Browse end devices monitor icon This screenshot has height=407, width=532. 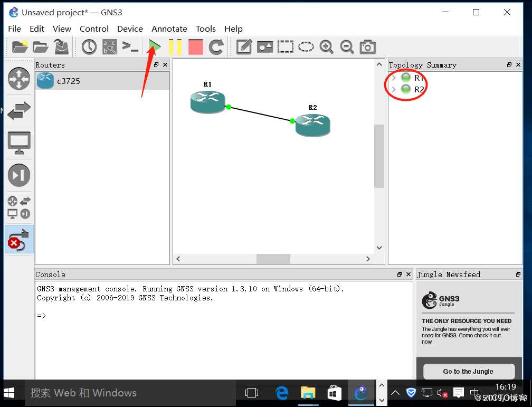pyautogui.click(x=19, y=143)
